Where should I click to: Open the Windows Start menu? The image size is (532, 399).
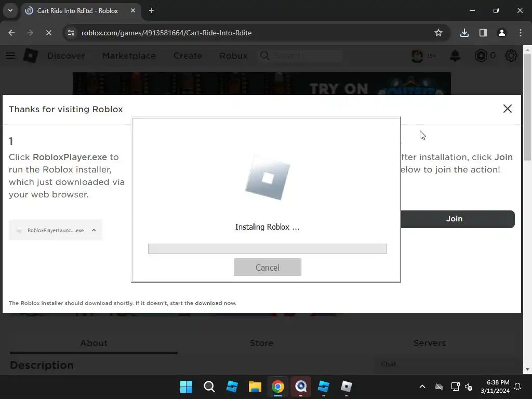pyautogui.click(x=186, y=387)
